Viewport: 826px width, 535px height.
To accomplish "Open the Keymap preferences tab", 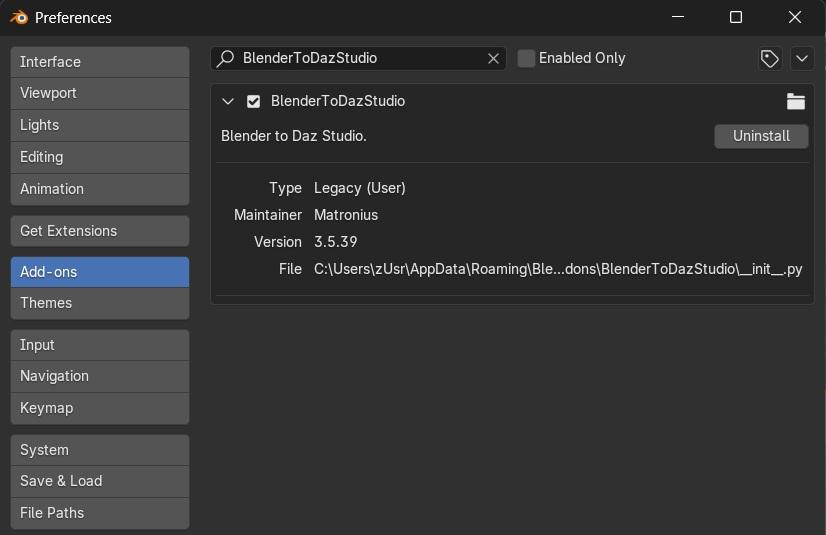I will (99, 408).
